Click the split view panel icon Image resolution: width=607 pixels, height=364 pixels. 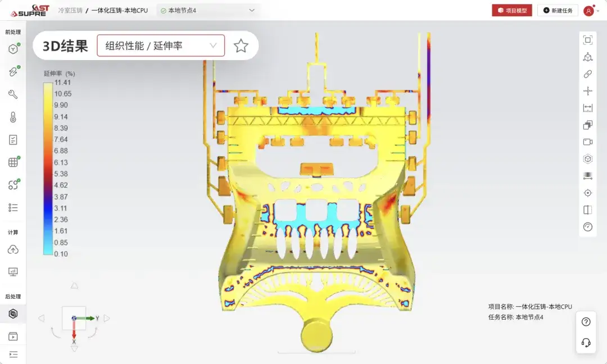pyautogui.click(x=588, y=210)
